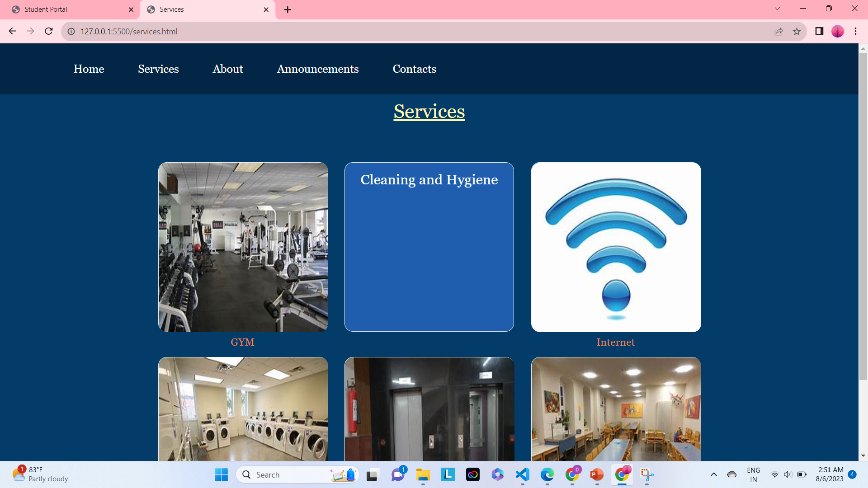Open the Contacts navigation link
868x488 pixels.
click(x=414, y=69)
